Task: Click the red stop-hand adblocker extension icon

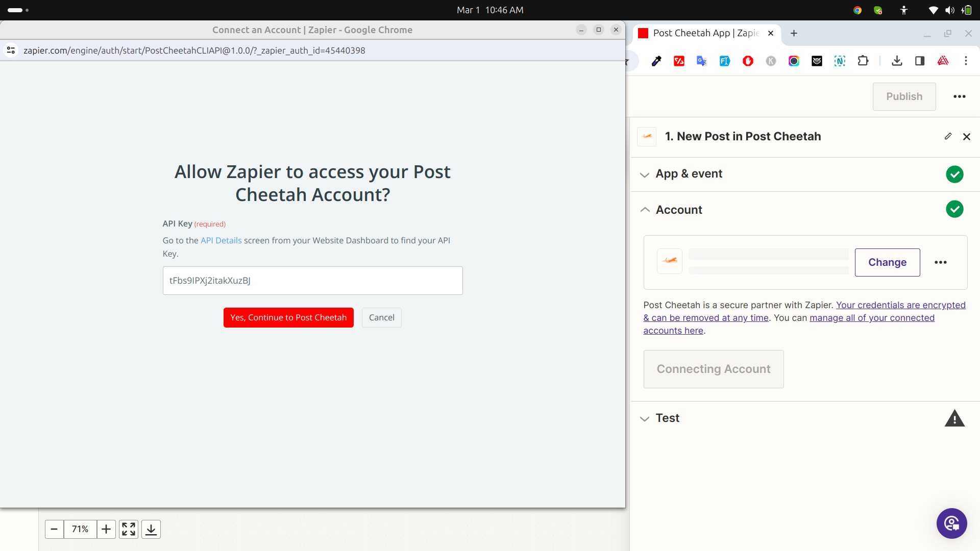Action: [x=748, y=61]
